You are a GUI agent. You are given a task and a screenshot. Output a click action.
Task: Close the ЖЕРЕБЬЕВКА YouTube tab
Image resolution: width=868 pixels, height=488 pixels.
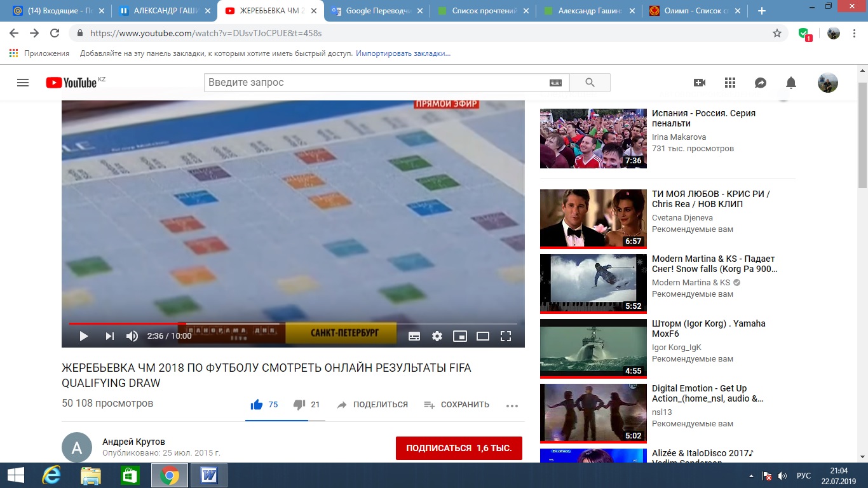(x=313, y=11)
